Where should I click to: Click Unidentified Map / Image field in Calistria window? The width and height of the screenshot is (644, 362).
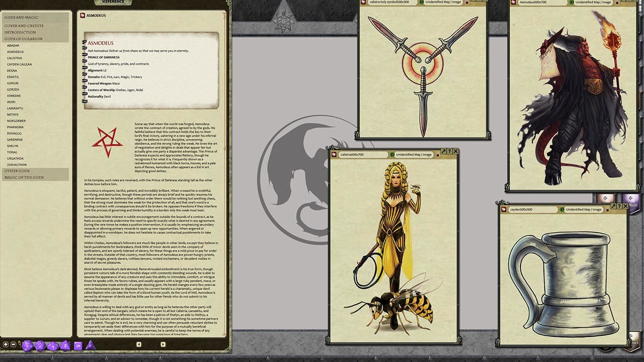[x=414, y=154]
